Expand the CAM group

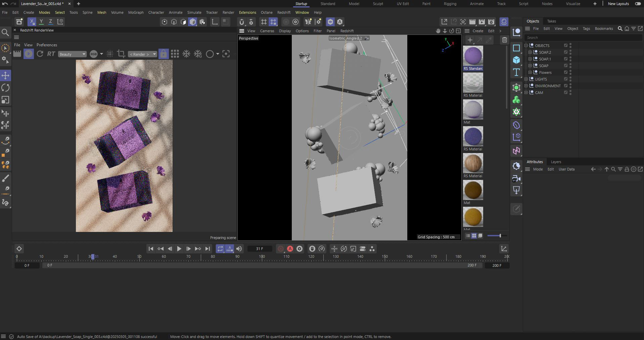[x=526, y=93]
